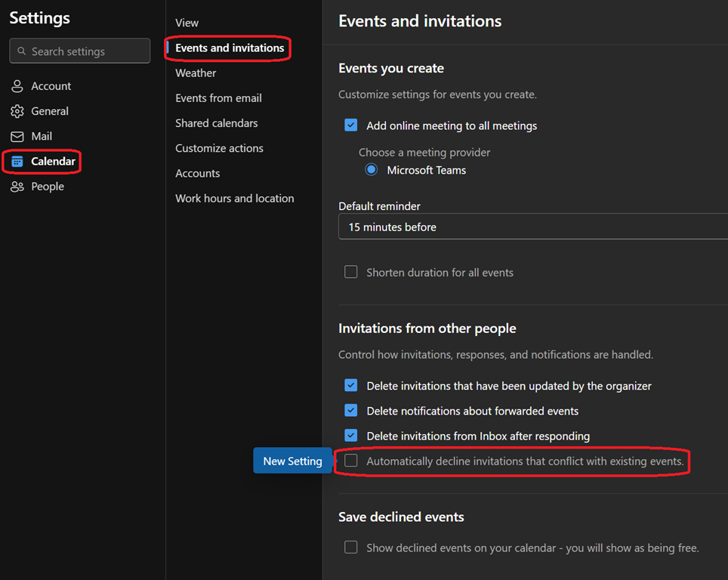728x580 pixels.
Task: Click the People icon in sidebar
Action: tap(17, 187)
